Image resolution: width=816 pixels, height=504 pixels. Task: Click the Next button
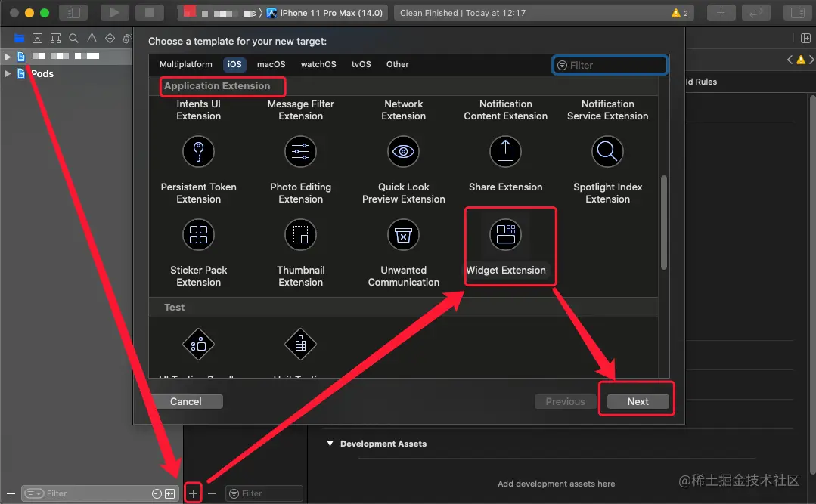(638, 401)
